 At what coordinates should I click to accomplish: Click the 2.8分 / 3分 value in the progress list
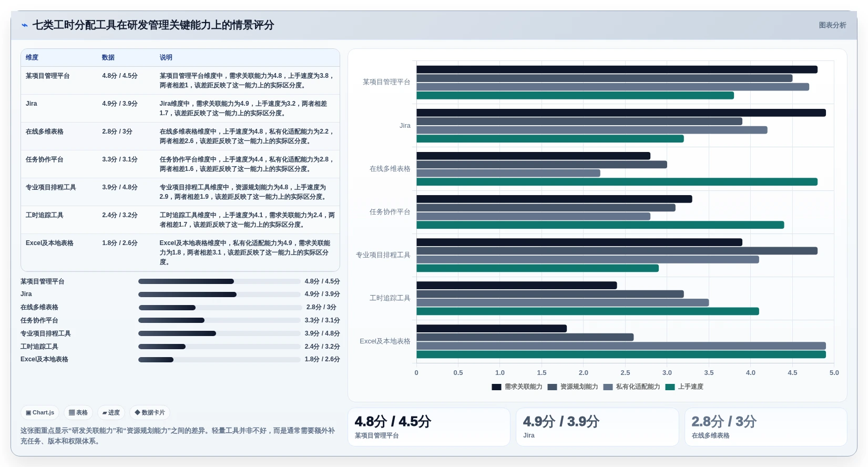point(321,307)
